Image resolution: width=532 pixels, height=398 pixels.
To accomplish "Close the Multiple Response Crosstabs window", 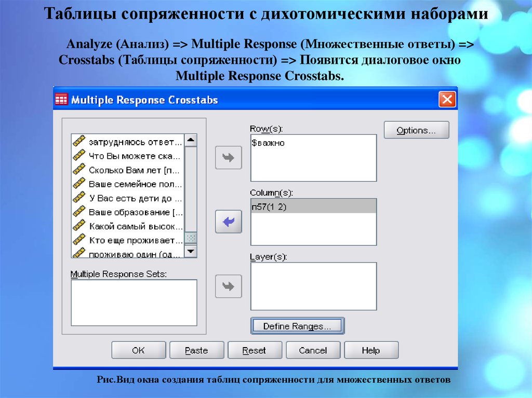I will tap(447, 99).
